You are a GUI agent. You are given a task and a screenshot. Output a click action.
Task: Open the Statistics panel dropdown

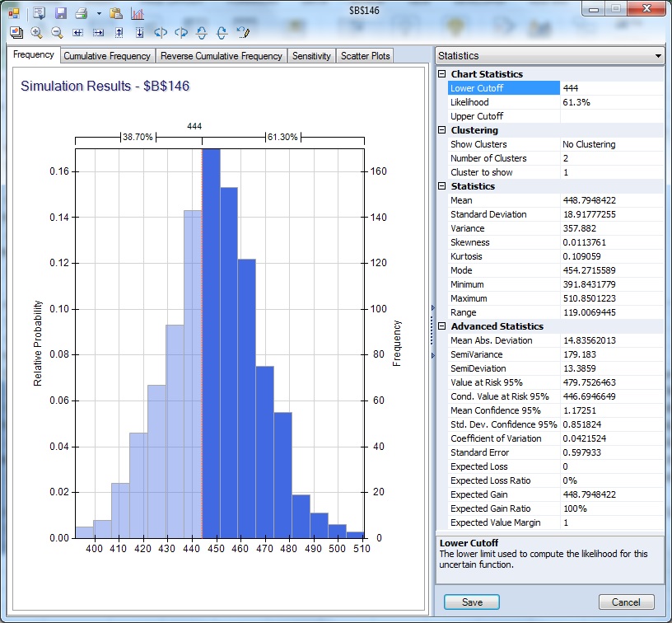tap(656, 56)
